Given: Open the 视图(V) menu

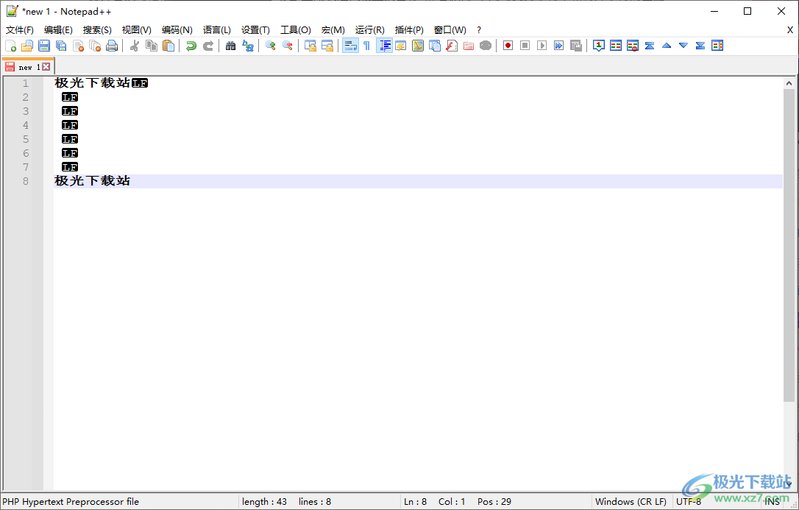Looking at the screenshot, I should (137, 30).
